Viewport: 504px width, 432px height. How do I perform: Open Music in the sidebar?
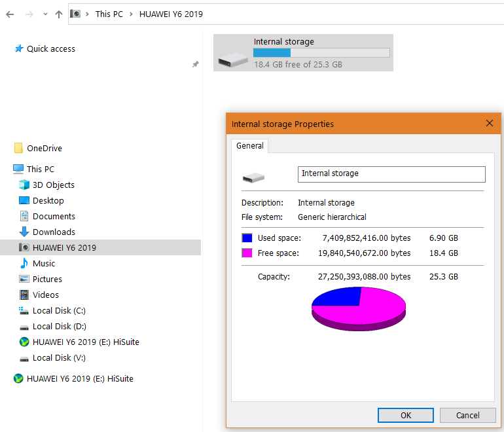pyautogui.click(x=44, y=264)
